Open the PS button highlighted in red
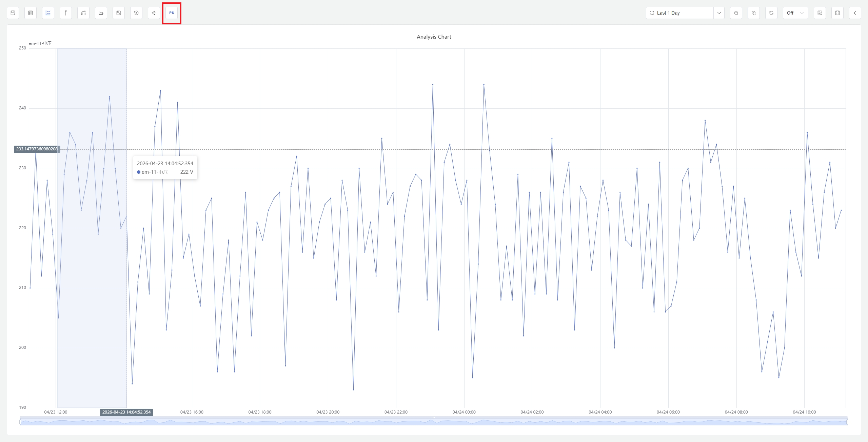The width and height of the screenshot is (868, 442). point(171,13)
